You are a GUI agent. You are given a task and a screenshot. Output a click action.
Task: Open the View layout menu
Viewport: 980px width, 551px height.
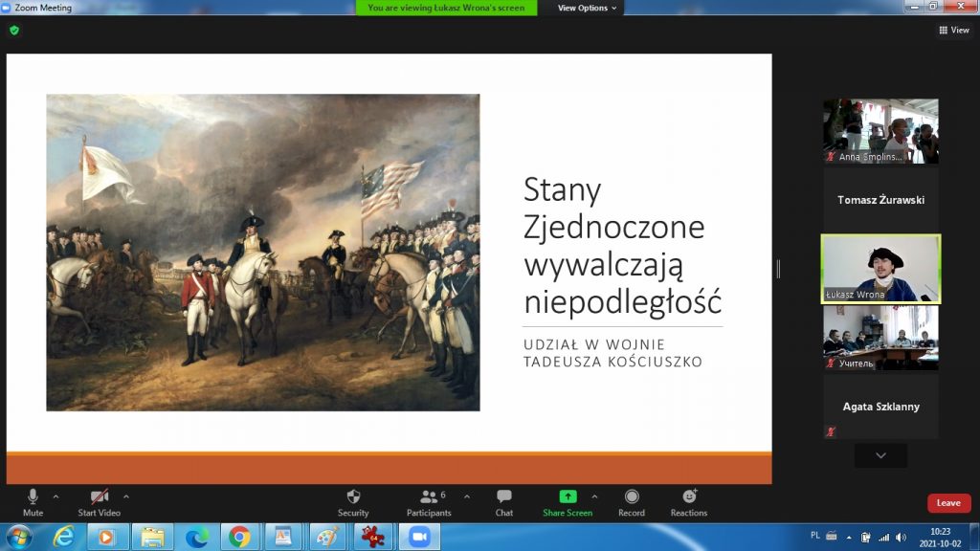coord(954,30)
